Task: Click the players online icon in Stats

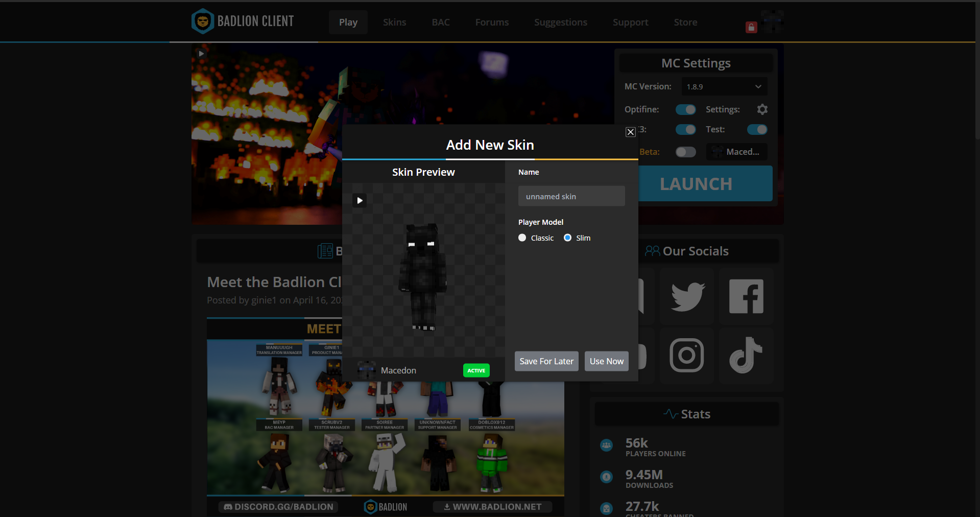Action: [x=606, y=445]
